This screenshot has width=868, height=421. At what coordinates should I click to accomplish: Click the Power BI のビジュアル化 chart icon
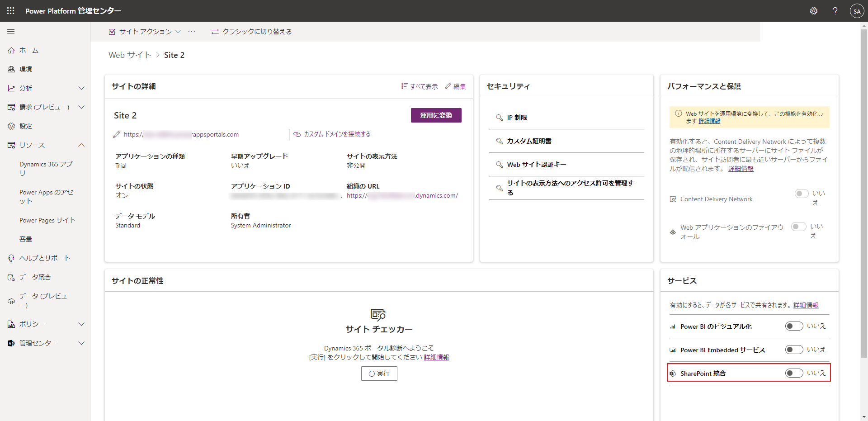(673, 326)
